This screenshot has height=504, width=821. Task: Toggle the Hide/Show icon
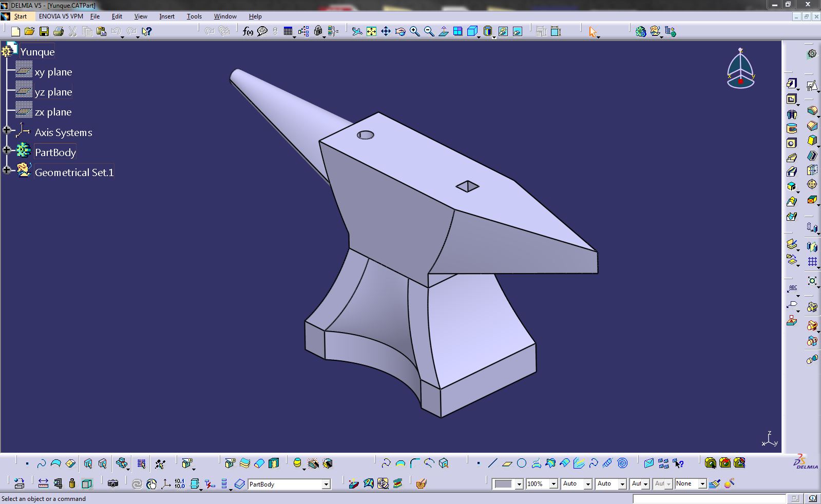[503, 31]
